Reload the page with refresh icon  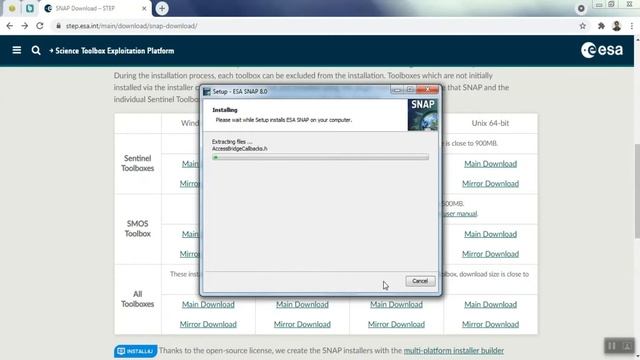(40, 26)
